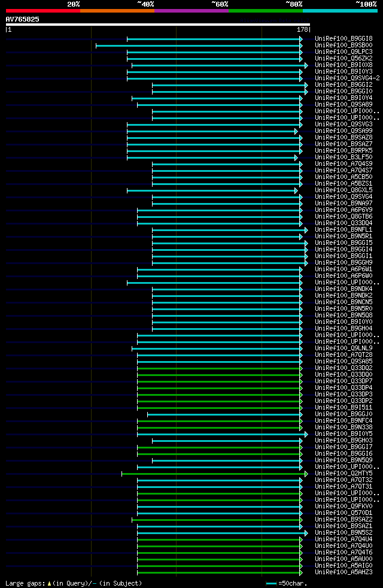Screen dimensions: 383x588
Task: Select the UniRef100_Q2HTY5 label
Action: [x=344, y=473]
